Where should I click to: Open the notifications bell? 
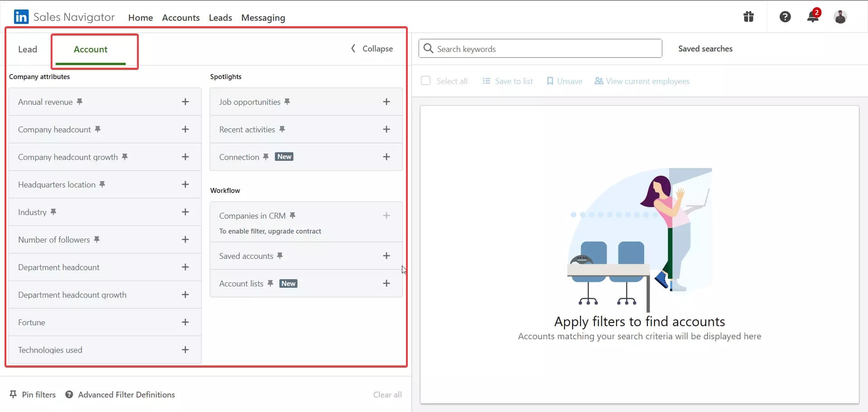click(812, 17)
